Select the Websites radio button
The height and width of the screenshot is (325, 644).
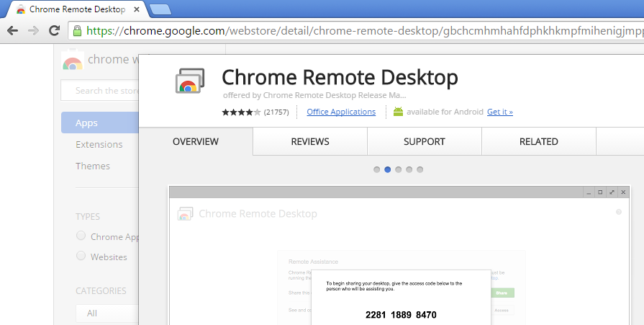(x=81, y=256)
